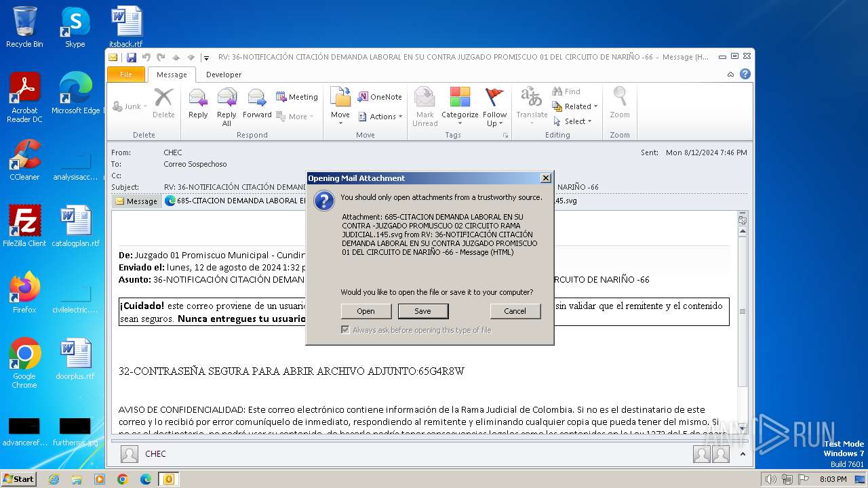
Task: Close the Opening Mail Attachment dialog
Action: point(545,178)
